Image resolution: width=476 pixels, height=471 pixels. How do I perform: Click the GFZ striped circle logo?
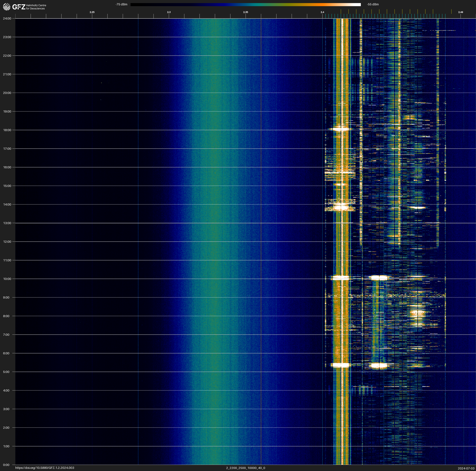(7, 7)
